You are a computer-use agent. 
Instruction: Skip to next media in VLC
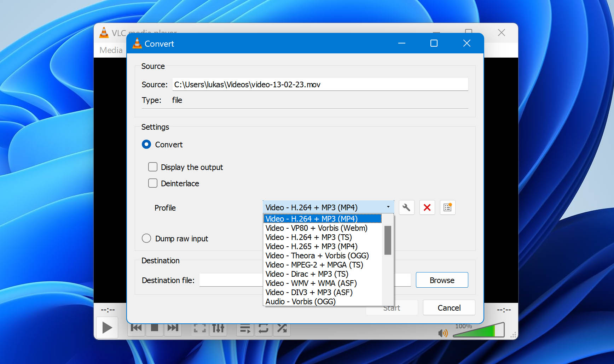tap(173, 328)
